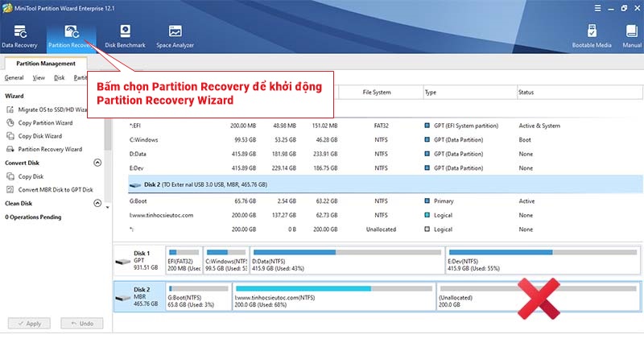Click the Disk 2 MBR disk icon
Image resolution: width=644 pixels, height=343 pixels.
123,297
